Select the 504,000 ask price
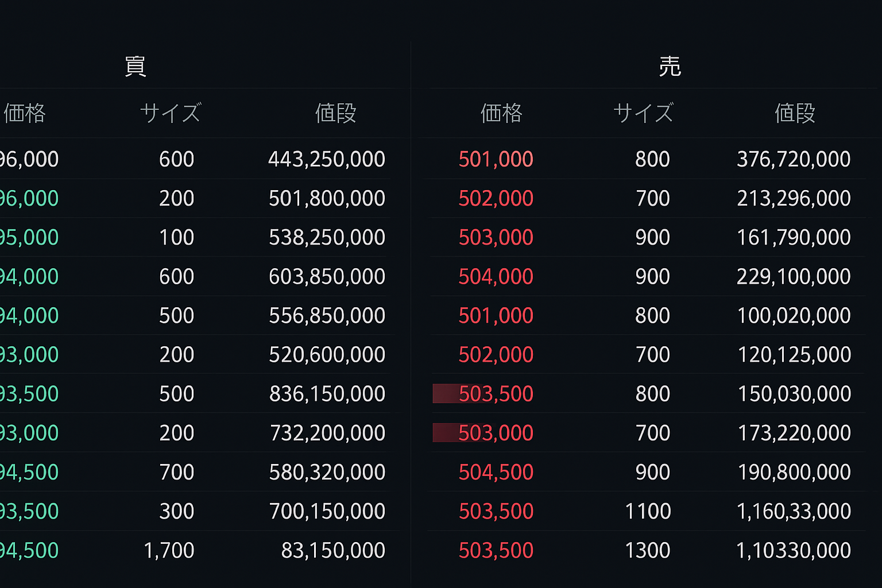 [x=496, y=277]
